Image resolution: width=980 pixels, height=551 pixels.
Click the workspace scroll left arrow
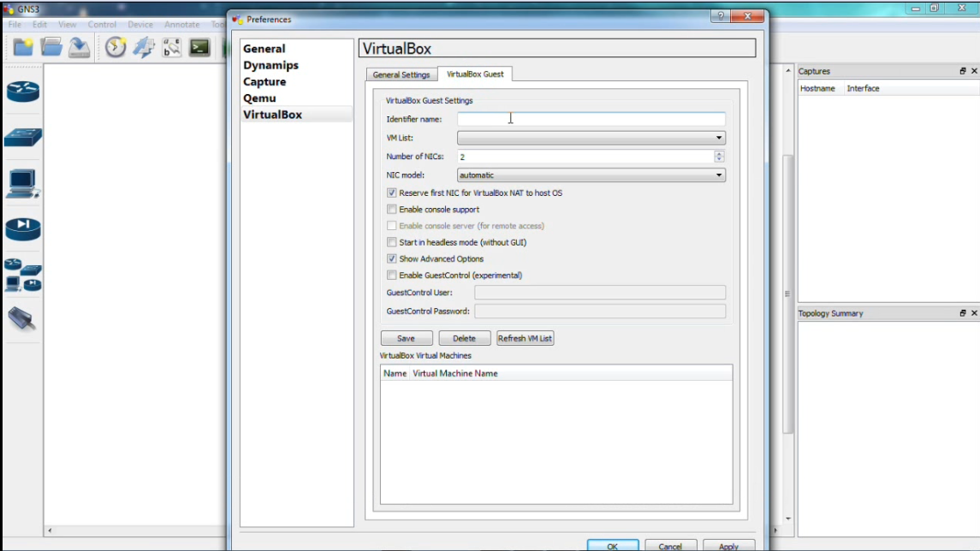point(50,530)
